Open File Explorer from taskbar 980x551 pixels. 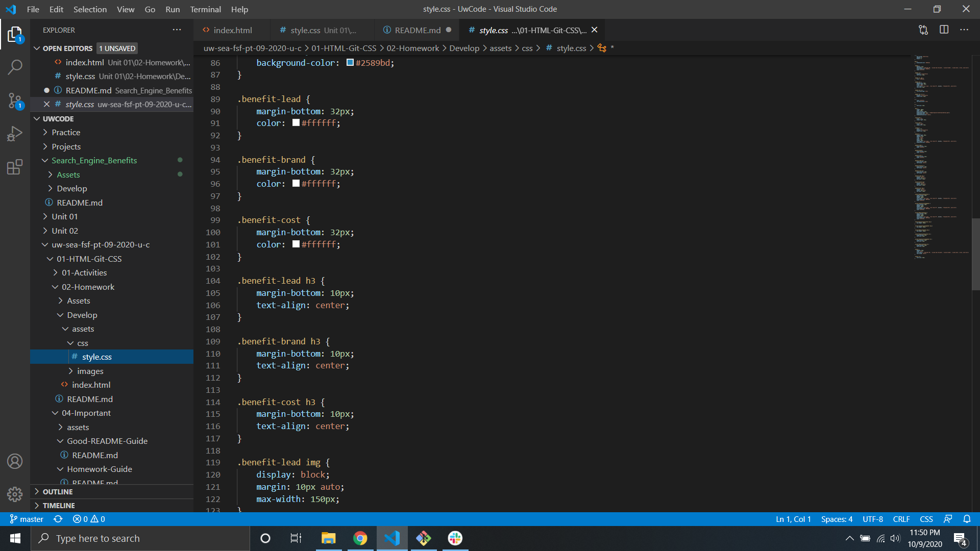328,538
